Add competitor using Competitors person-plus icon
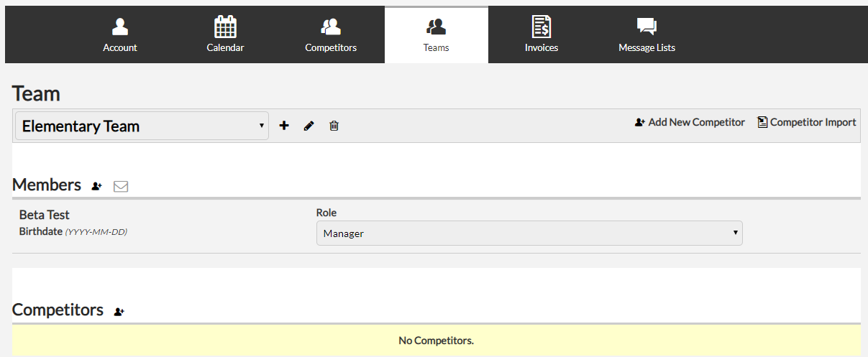This screenshot has width=868, height=357. point(119,312)
